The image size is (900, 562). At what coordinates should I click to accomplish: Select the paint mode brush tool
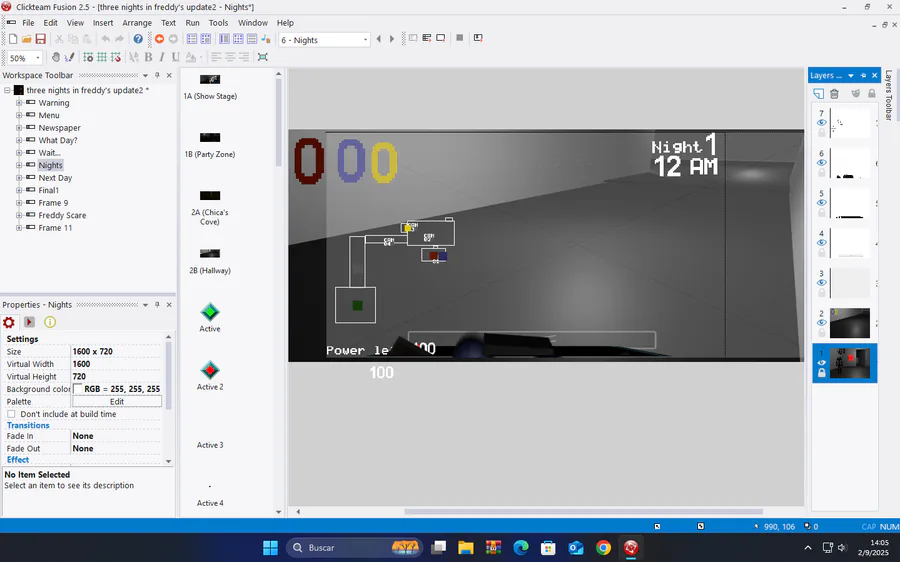[x=69, y=57]
